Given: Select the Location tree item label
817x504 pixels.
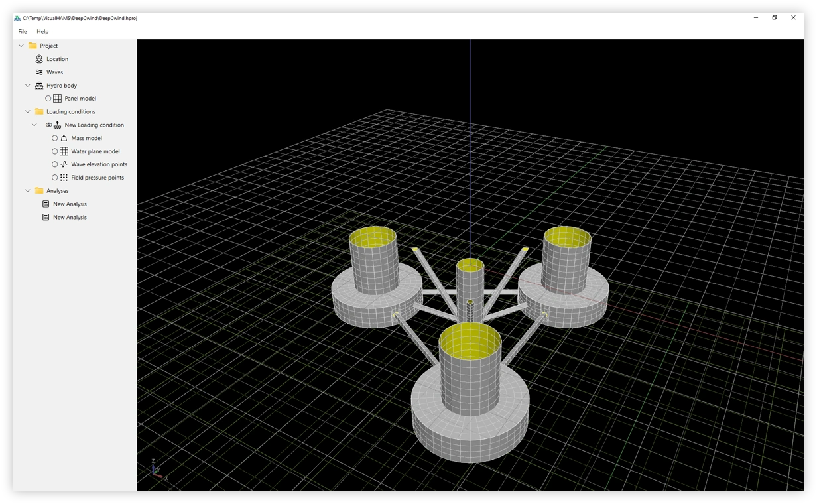Looking at the screenshot, I should pos(57,59).
